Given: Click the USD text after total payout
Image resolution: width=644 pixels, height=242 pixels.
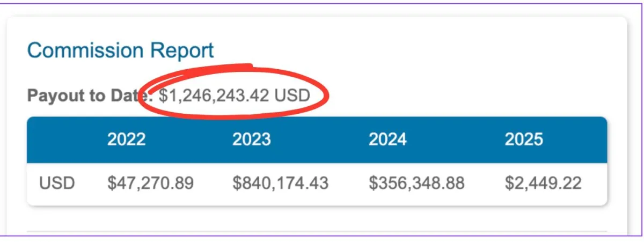Looking at the screenshot, I should coord(292,96).
